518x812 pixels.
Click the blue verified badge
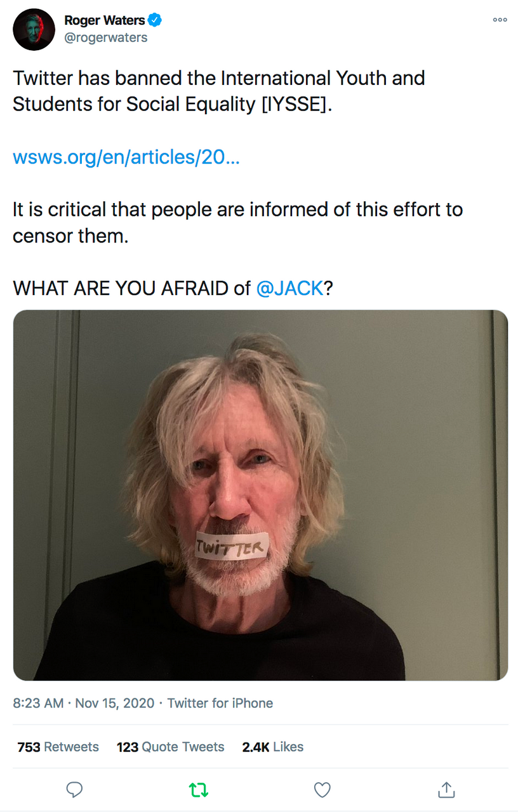[x=156, y=20]
